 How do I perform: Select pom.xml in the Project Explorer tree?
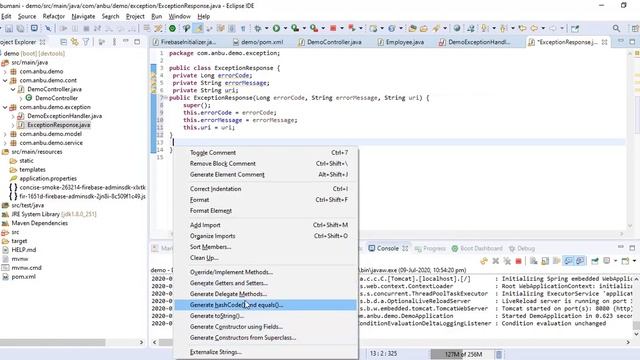pyautogui.click(x=23, y=277)
